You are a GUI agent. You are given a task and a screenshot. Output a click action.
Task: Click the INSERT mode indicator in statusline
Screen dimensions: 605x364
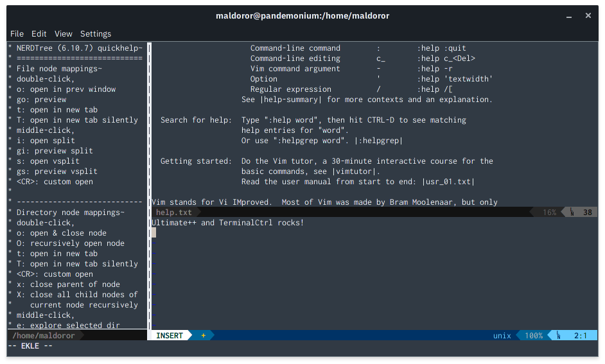pos(170,336)
